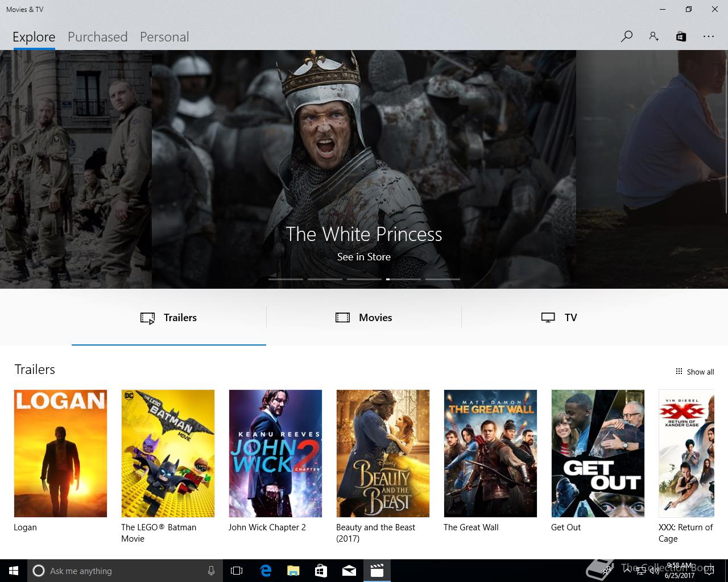Viewport: 728px width, 582px height.
Task: Click the Logan title text
Action: pyautogui.click(x=25, y=527)
